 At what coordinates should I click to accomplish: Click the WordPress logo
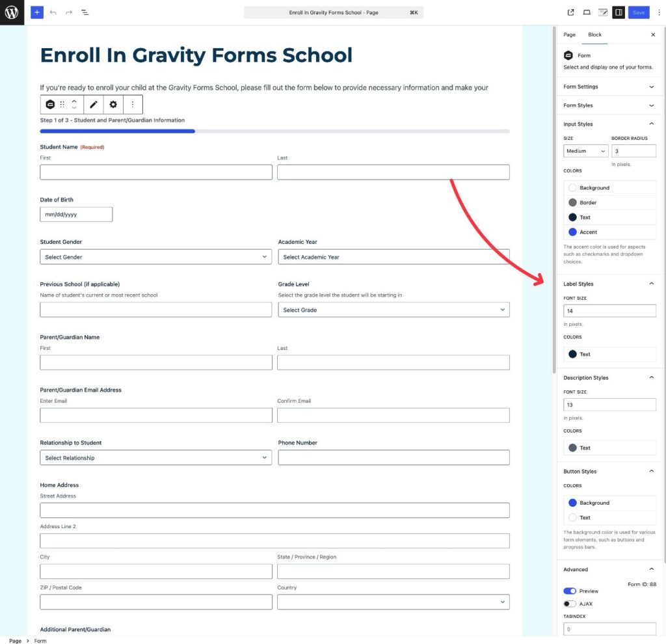(x=12, y=12)
